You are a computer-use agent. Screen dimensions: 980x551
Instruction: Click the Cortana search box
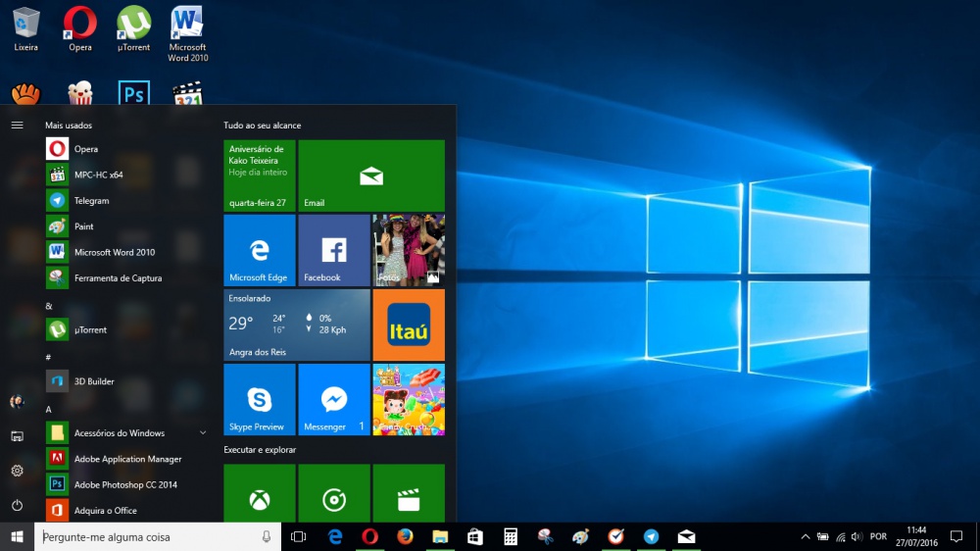[147, 536]
